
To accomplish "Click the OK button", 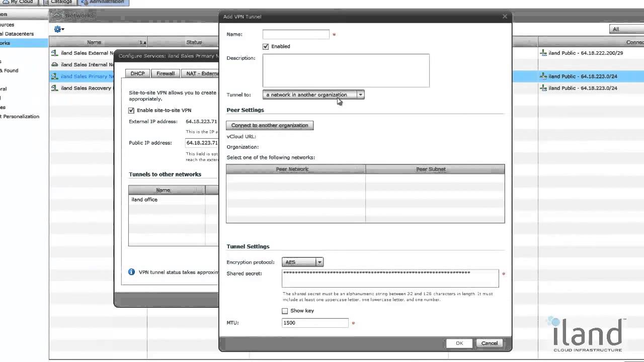I will [x=459, y=343].
